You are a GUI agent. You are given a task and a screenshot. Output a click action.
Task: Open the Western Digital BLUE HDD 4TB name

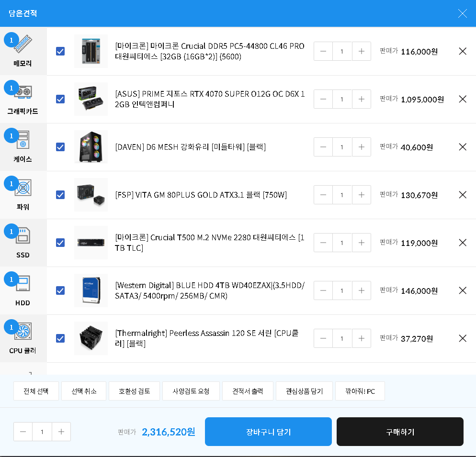point(210,290)
